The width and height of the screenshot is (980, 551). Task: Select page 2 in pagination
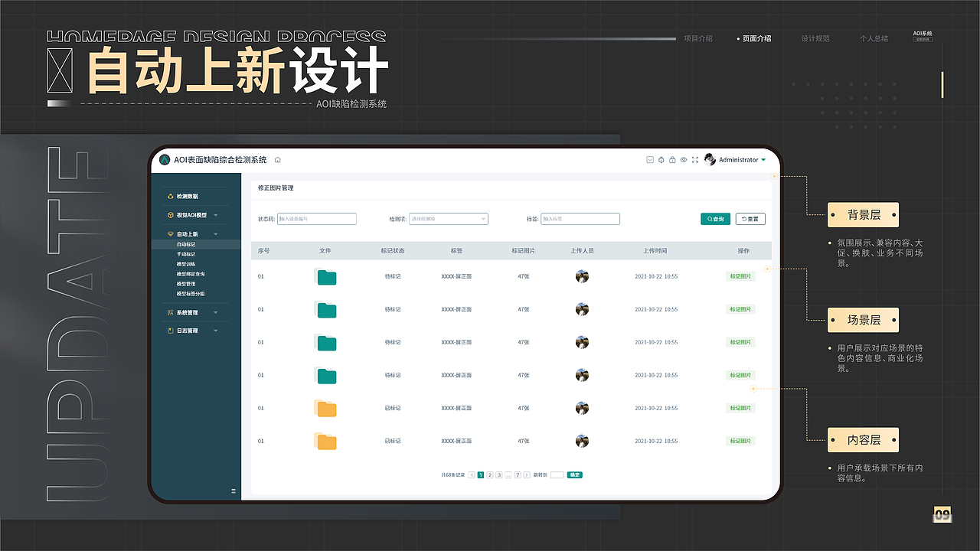click(490, 475)
